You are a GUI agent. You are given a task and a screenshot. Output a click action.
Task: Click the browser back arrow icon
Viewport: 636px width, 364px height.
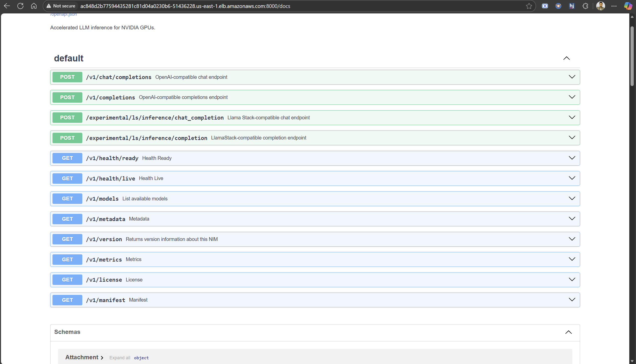[x=7, y=6]
